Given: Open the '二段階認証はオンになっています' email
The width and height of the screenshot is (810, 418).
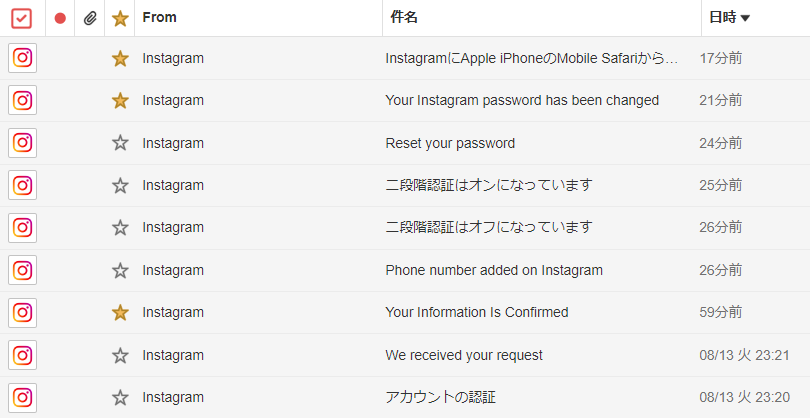Looking at the screenshot, I should coord(489,185).
